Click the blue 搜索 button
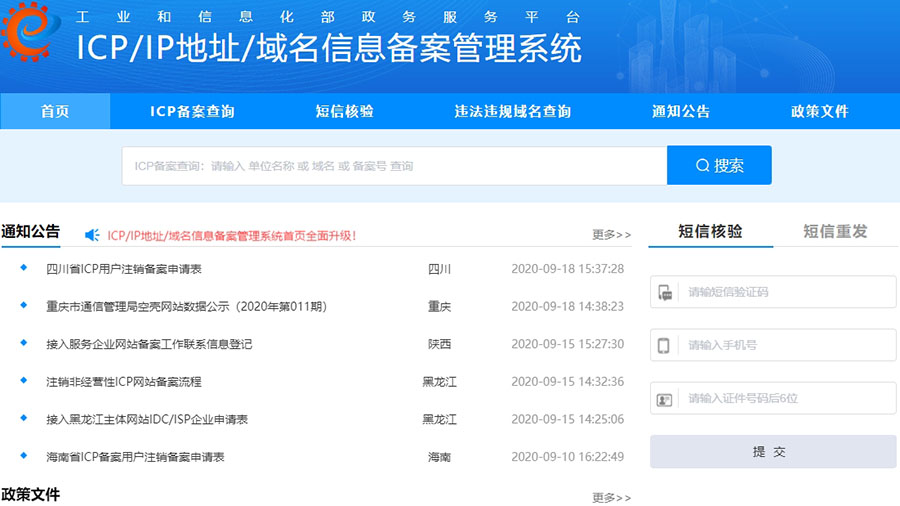Viewport: 900px width, 506px height. pyautogui.click(x=719, y=165)
